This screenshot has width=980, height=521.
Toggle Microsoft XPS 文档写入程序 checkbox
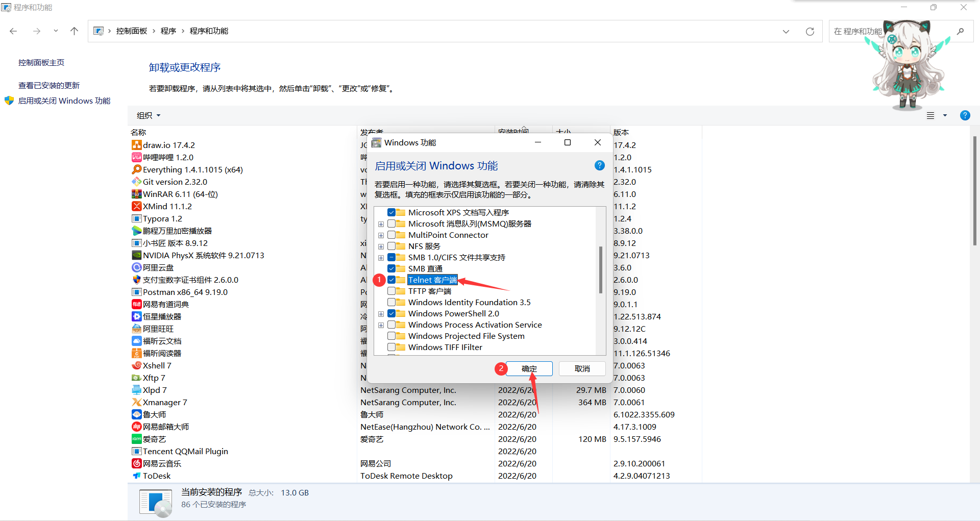[391, 212]
